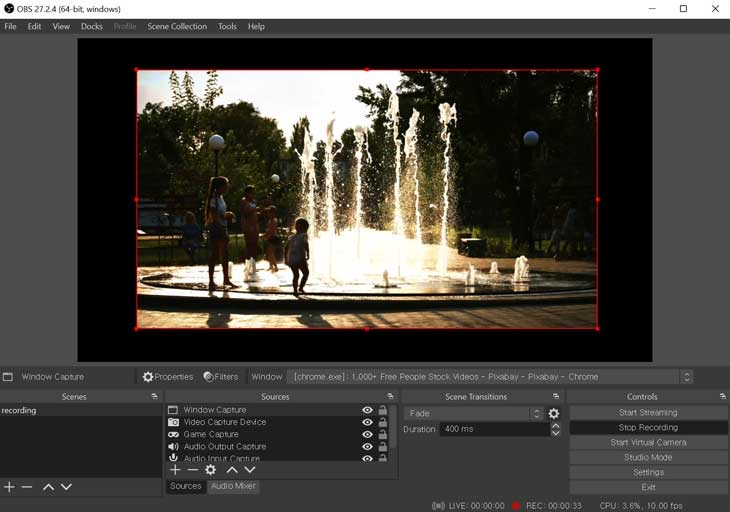This screenshot has width=730, height=512.
Task: Add a new source with plus icon
Action: tap(175, 470)
